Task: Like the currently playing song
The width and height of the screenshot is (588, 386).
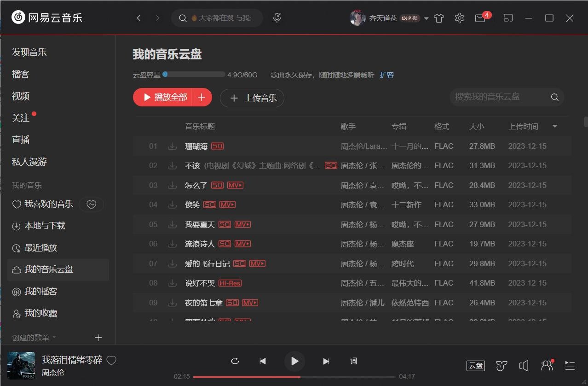Action: pos(111,361)
